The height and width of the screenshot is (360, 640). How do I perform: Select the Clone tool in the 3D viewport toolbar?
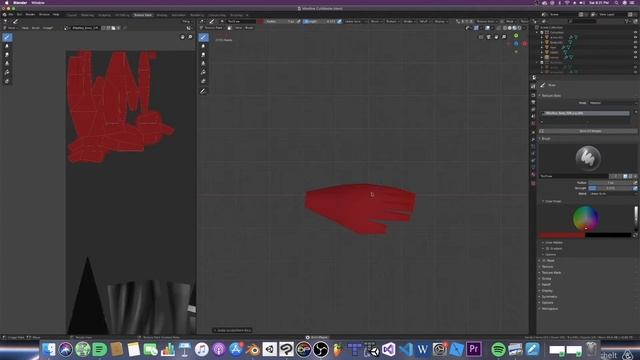(203, 63)
